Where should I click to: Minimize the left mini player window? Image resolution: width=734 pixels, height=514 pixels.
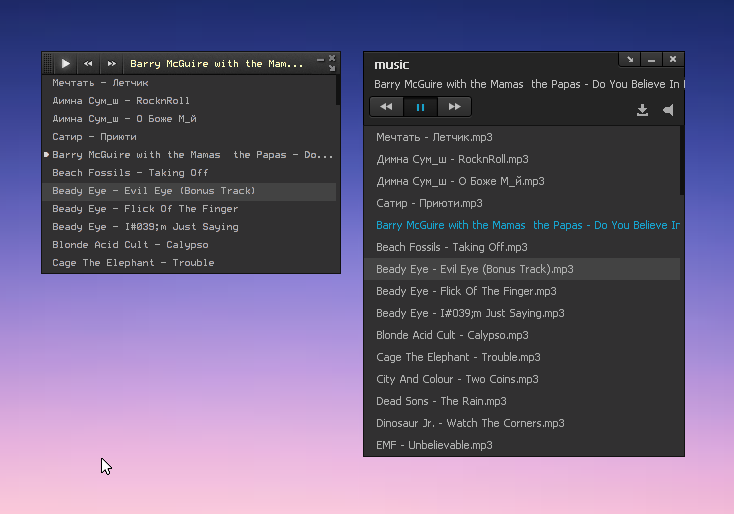(320, 60)
